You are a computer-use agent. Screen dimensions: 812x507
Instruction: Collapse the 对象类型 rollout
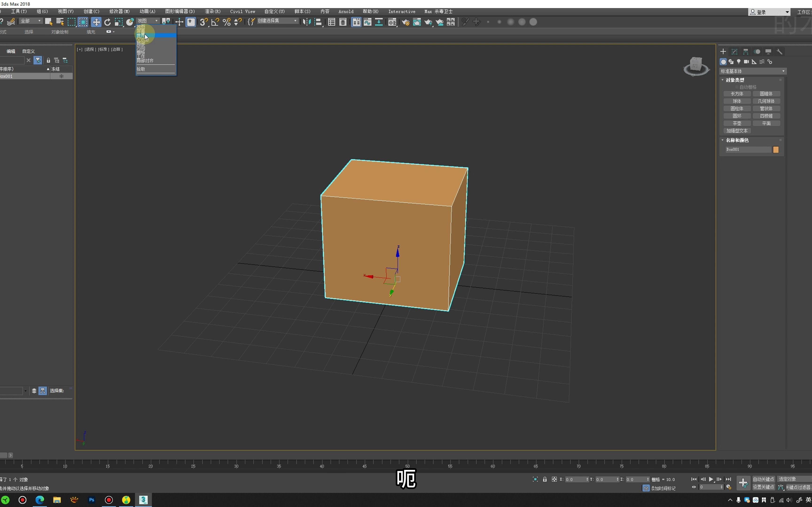click(x=734, y=80)
